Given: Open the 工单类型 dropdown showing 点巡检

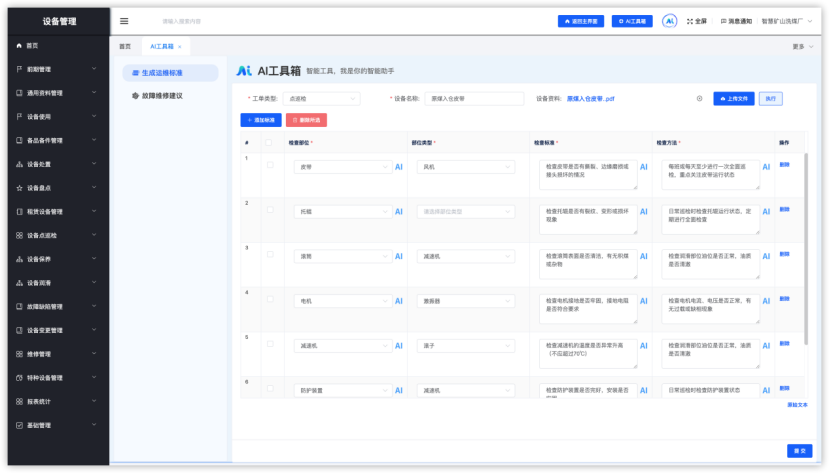Looking at the screenshot, I should [321, 99].
